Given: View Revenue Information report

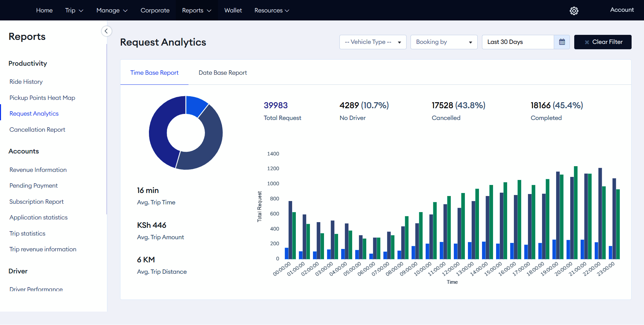Looking at the screenshot, I should point(38,170).
